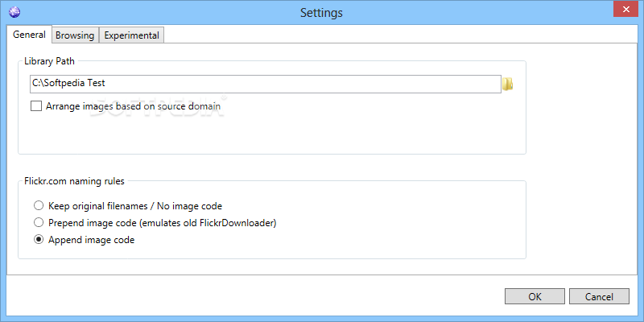This screenshot has width=644, height=322.
Task: Click the 'Arrange images based on source domain' label text
Action: point(133,106)
